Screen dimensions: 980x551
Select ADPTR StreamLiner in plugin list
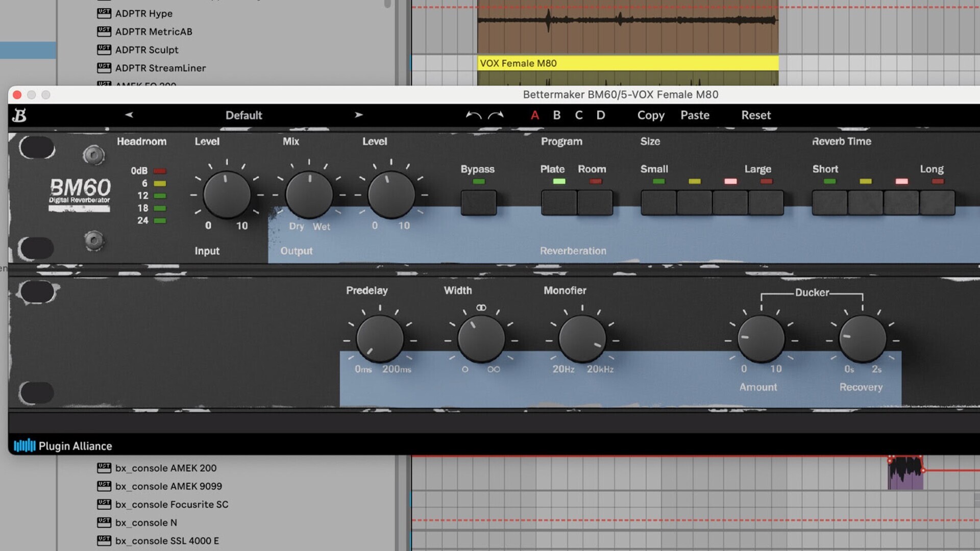pyautogui.click(x=160, y=68)
